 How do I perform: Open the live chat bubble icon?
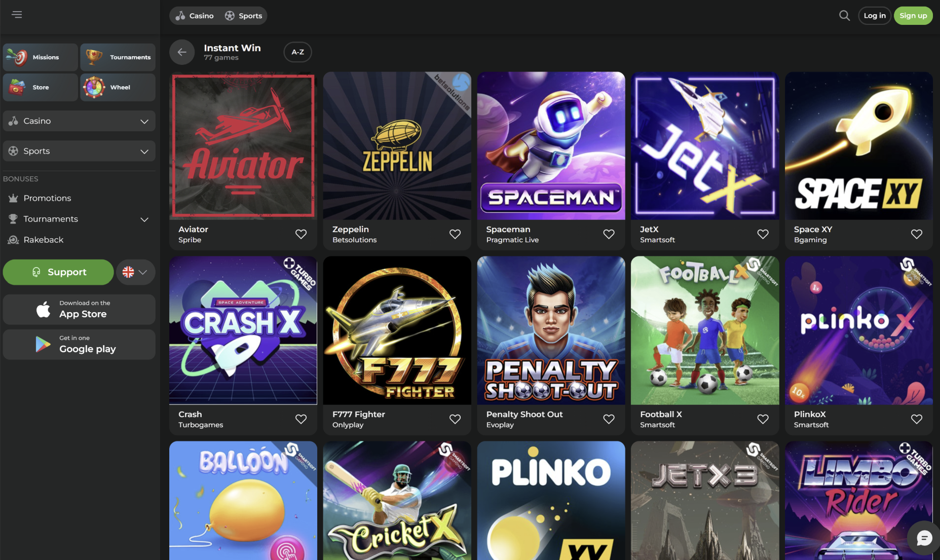924,538
